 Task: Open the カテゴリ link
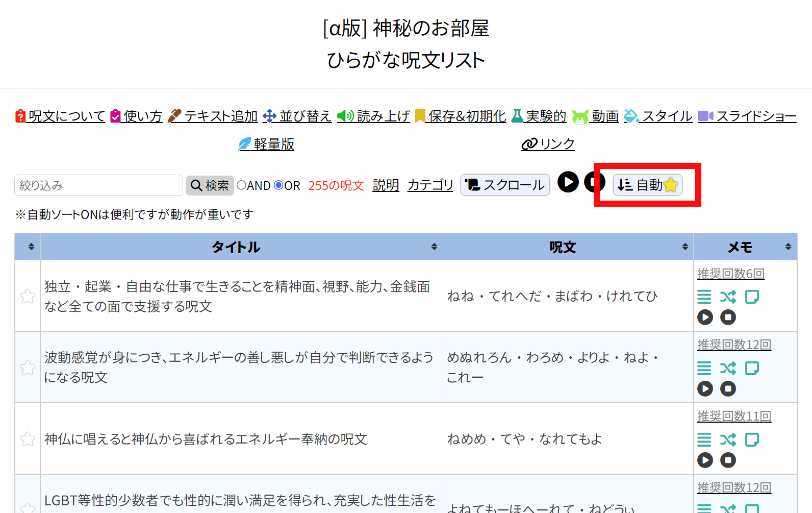click(430, 185)
